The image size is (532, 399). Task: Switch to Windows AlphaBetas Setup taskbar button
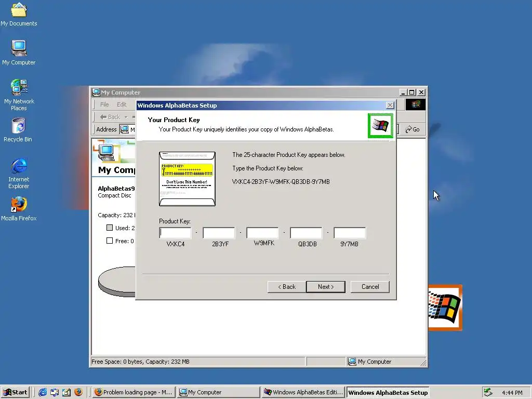[x=388, y=393]
